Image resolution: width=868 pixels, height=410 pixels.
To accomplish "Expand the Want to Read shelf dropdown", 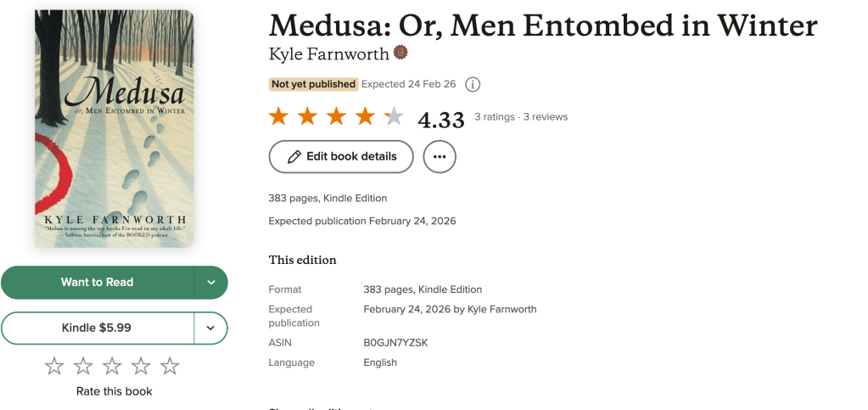I will coord(211,283).
